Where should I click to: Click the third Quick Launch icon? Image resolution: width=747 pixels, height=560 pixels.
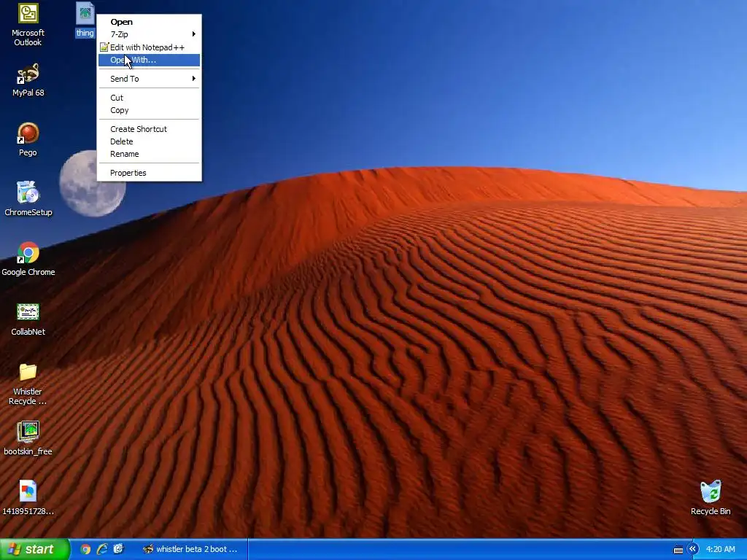pyautogui.click(x=118, y=549)
